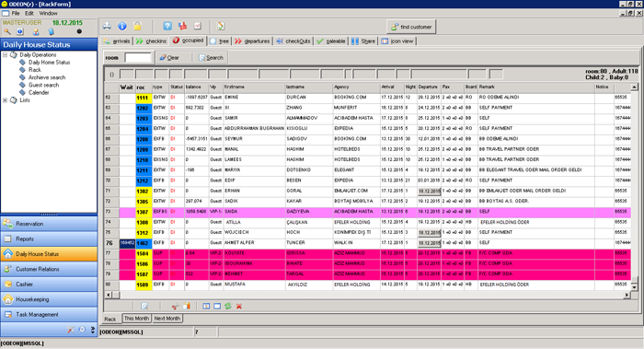This screenshot has height=349, width=644.
Task: Select Guest search in the tree
Action: click(43, 85)
